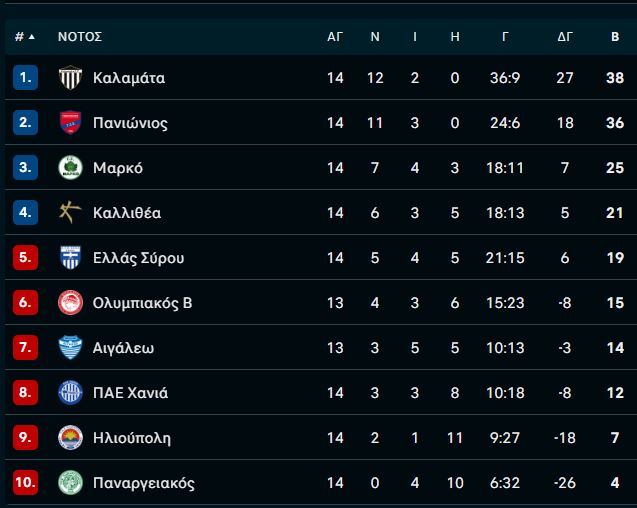
Task: Click the Αιγάλεω team crest
Action: click(70, 348)
